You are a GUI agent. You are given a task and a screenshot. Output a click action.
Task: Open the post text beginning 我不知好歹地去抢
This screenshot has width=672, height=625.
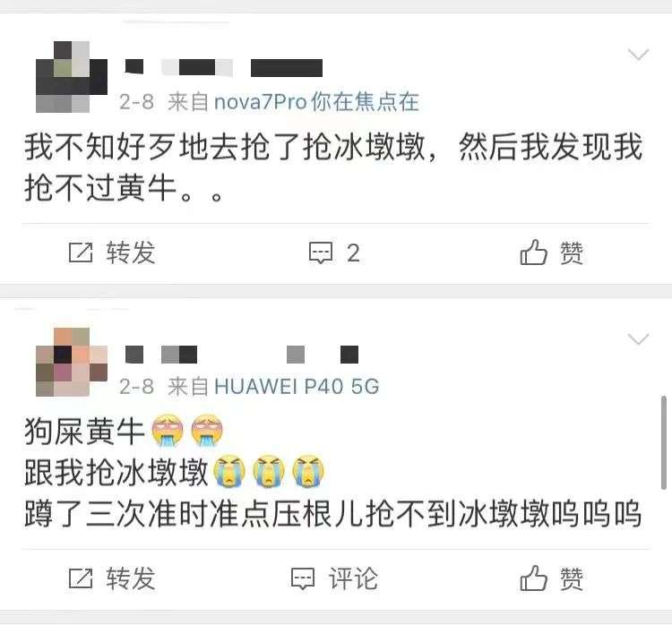click(333, 167)
